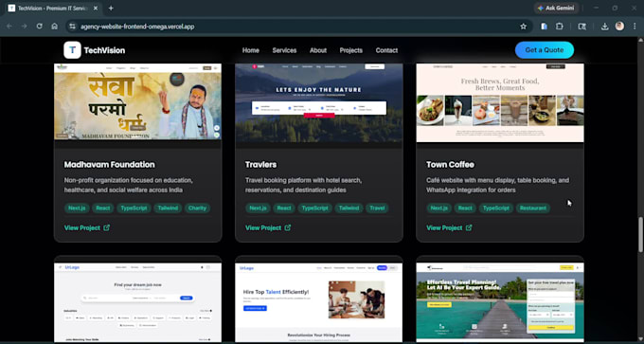Open the 'Find your dream job now' screenshot
The height and width of the screenshot is (344, 644).
(138, 302)
